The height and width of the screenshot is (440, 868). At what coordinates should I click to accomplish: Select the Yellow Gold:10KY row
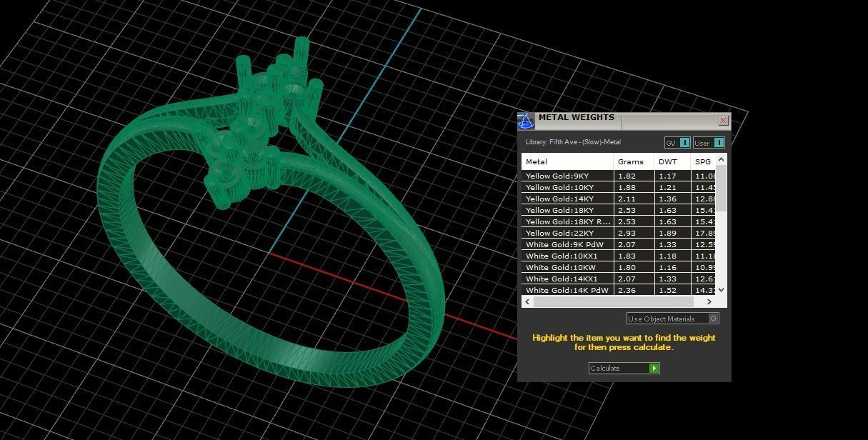tap(618, 187)
